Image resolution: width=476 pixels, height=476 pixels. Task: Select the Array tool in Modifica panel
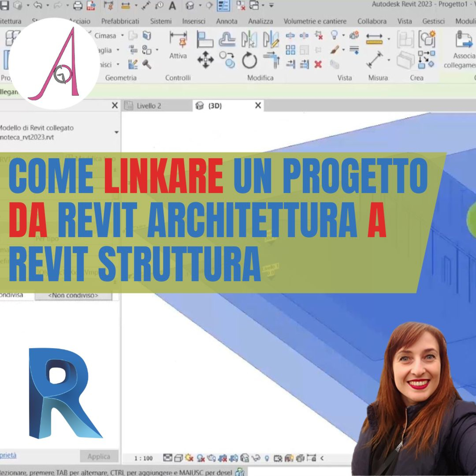tap(291, 50)
